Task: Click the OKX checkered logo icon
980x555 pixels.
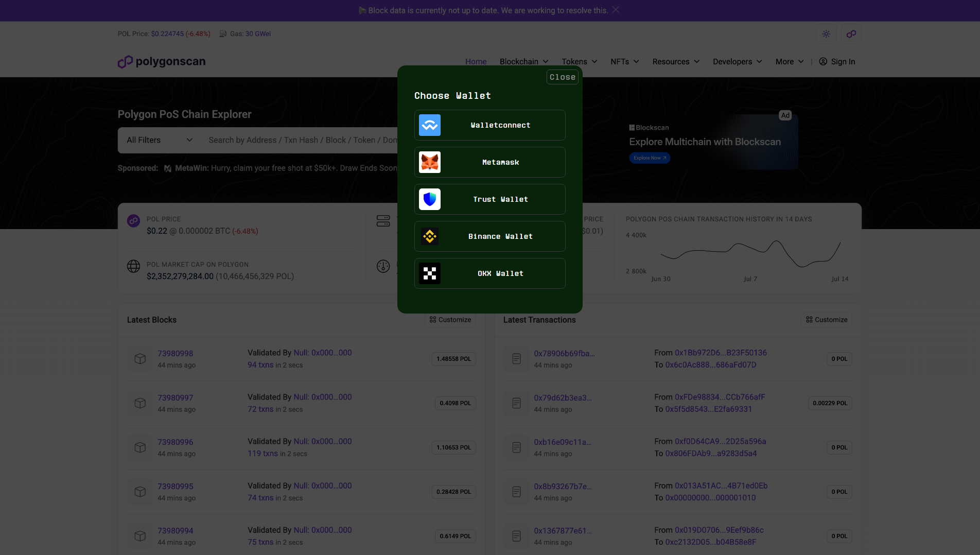Action: [x=430, y=273]
